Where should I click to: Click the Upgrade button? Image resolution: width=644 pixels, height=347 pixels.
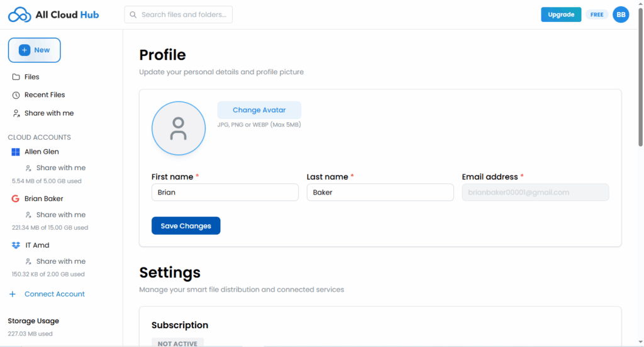pyautogui.click(x=561, y=15)
